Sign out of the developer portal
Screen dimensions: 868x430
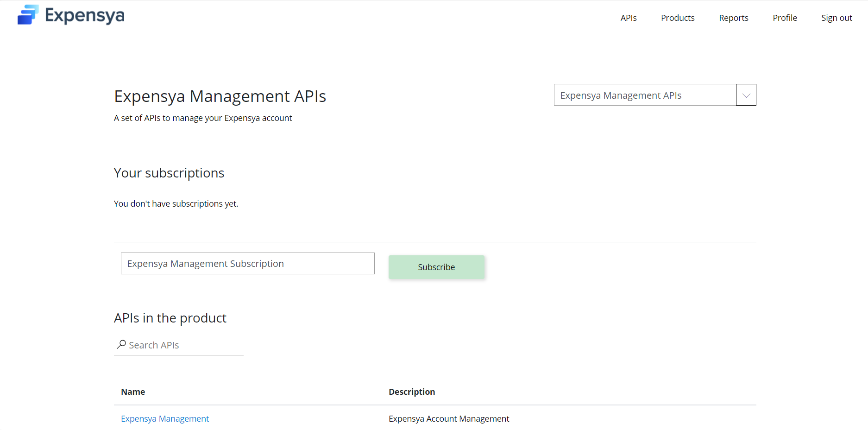[x=836, y=18]
